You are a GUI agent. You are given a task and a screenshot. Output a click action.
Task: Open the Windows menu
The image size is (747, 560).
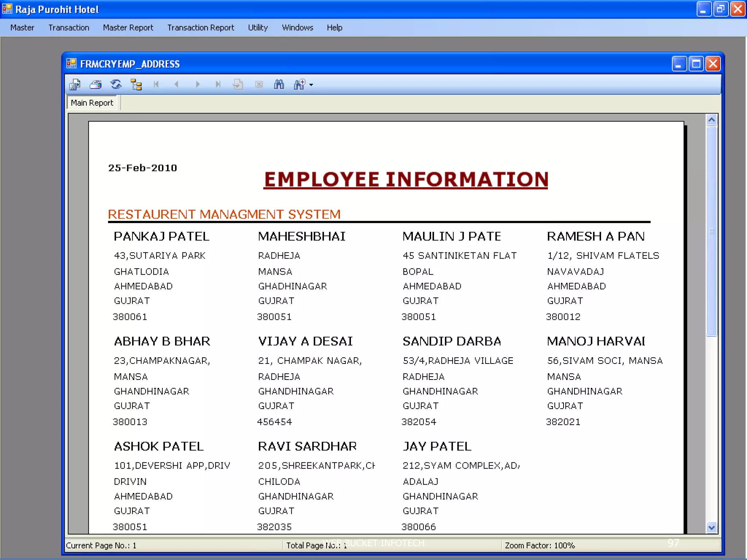pos(298,28)
